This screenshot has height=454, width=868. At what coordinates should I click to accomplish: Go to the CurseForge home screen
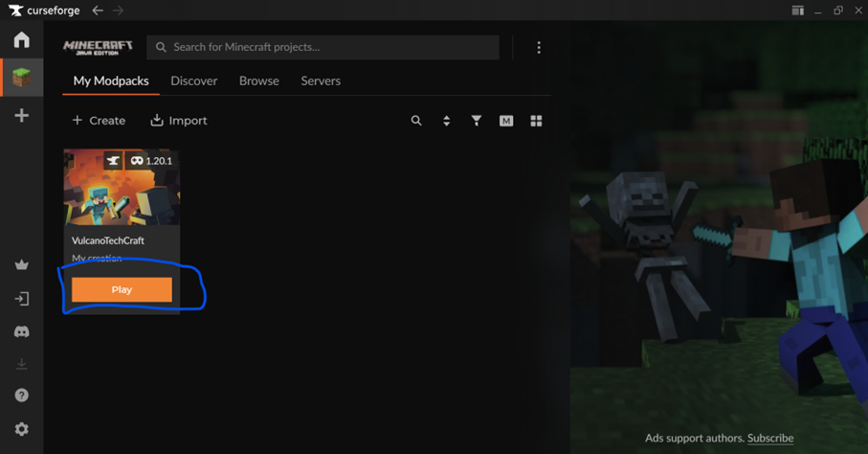tap(22, 40)
